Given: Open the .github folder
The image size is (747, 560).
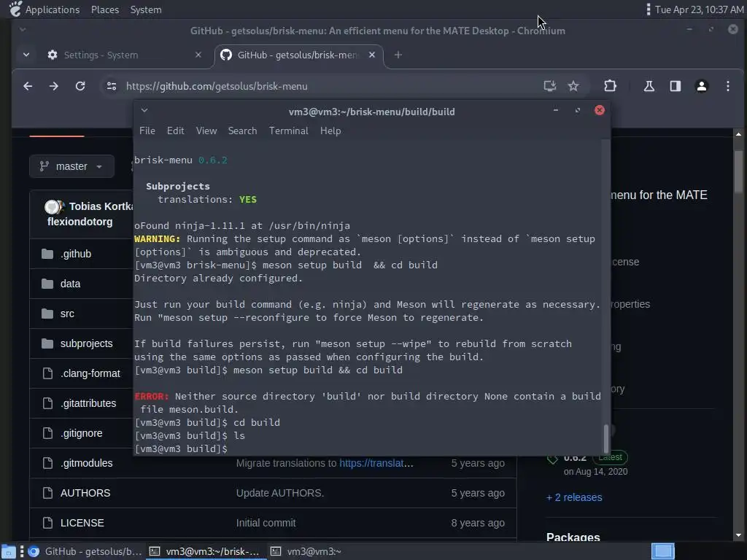Looking at the screenshot, I should (76, 254).
